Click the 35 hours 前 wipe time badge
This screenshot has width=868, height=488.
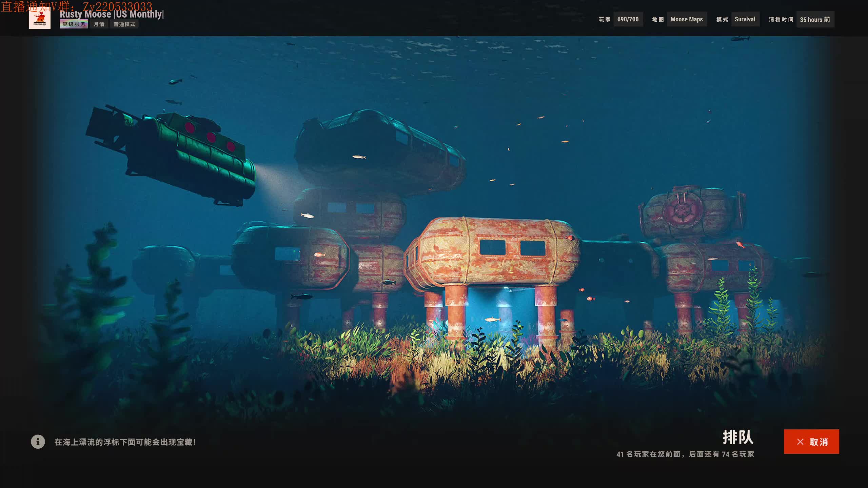815,19
